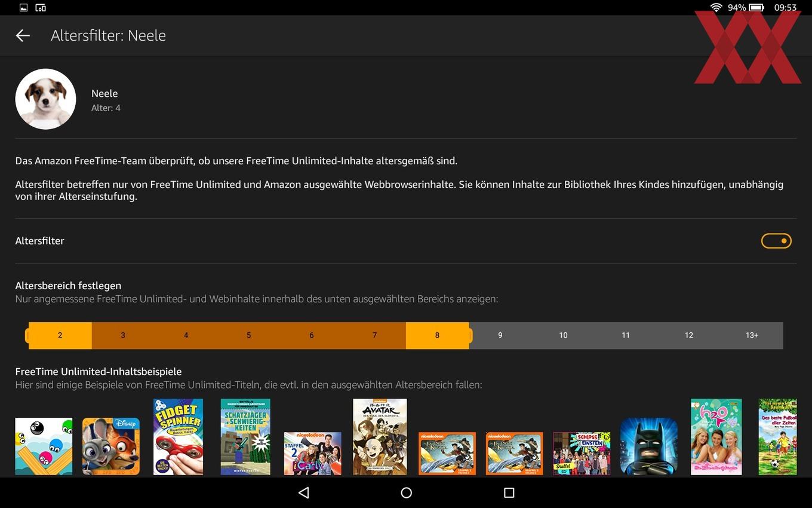
Task: Tap the name Neele beside the avatar
Action: pyautogui.click(x=104, y=93)
